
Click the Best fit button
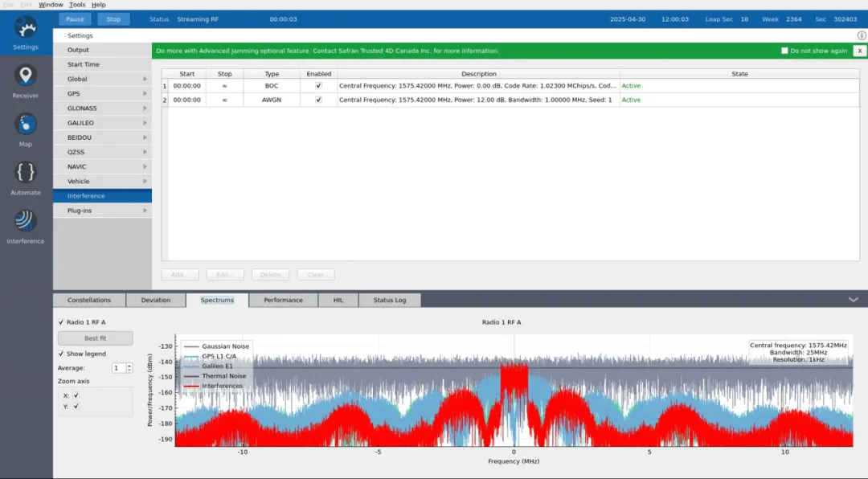click(x=95, y=338)
